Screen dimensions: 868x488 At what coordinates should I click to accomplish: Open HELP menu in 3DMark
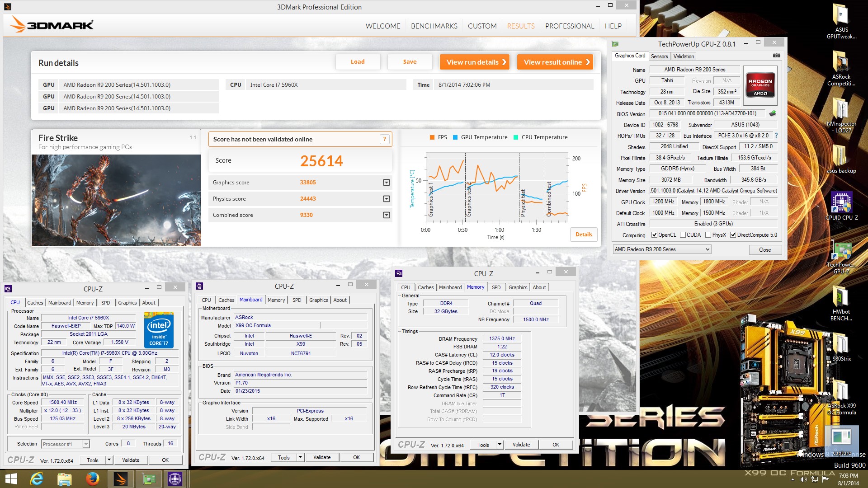(x=613, y=26)
